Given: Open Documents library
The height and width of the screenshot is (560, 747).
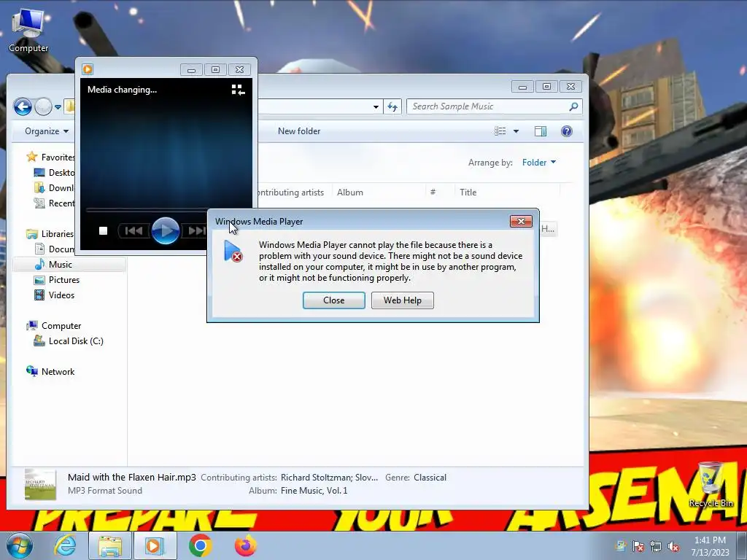Looking at the screenshot, I should (54, 249).
